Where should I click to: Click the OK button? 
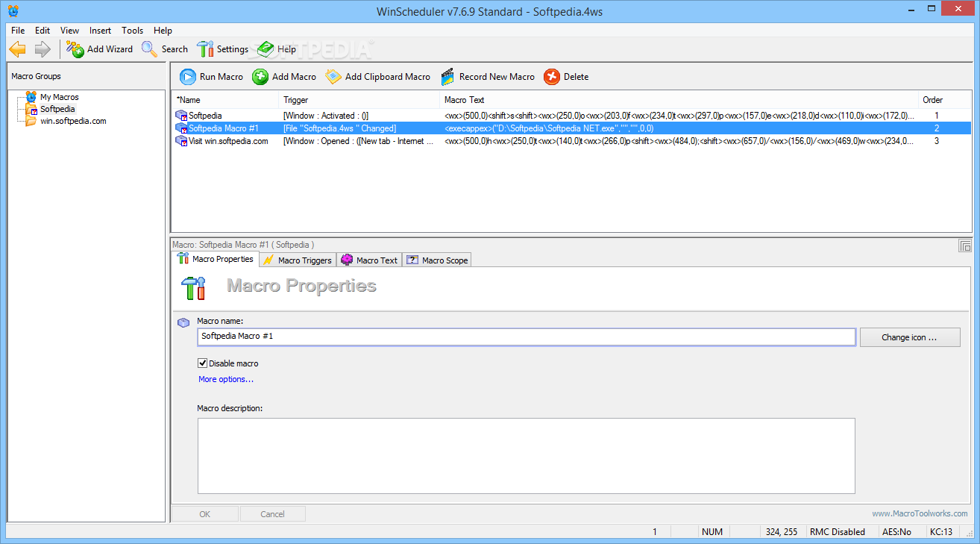tap(205, 513)
